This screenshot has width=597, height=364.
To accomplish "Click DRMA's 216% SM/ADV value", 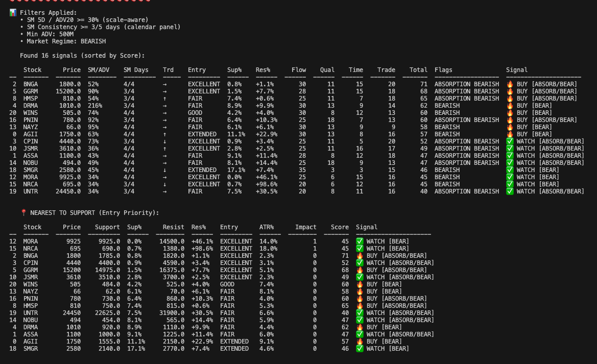I will coord(95,106).
